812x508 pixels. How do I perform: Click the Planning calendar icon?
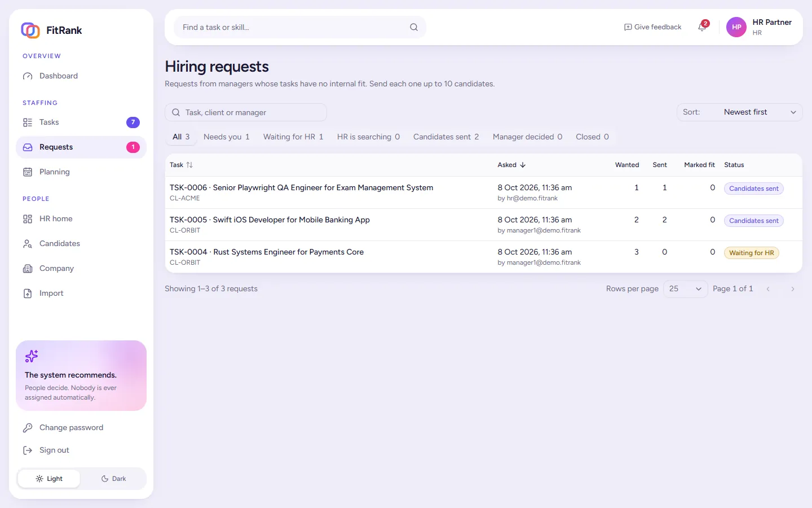[28, 172]
